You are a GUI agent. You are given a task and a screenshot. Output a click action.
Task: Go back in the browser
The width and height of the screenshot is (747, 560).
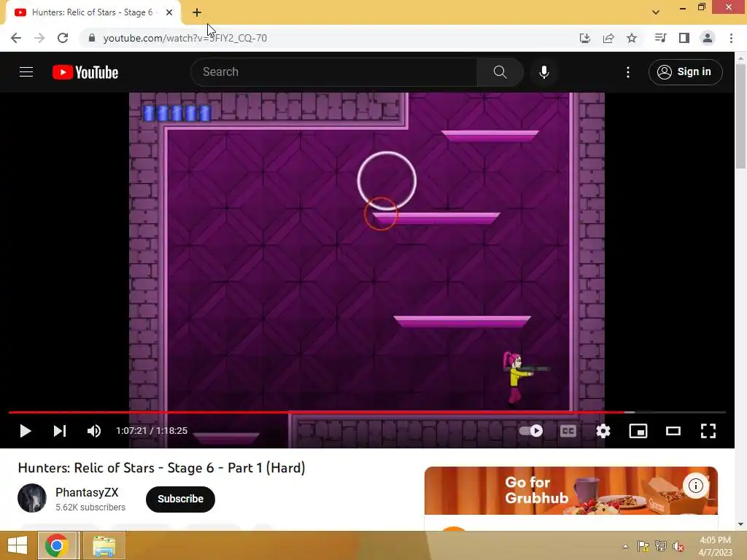(x=16, y=38)
